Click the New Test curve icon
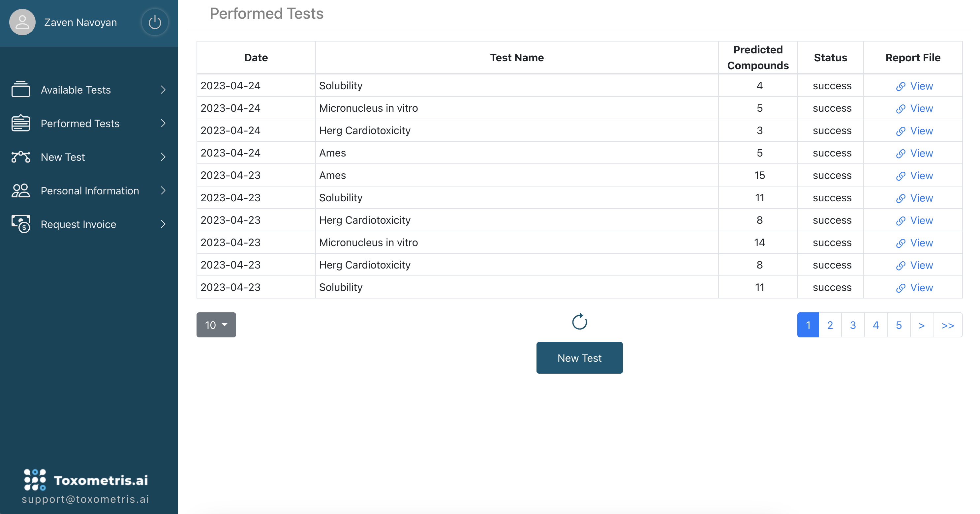 coord(20,157)
